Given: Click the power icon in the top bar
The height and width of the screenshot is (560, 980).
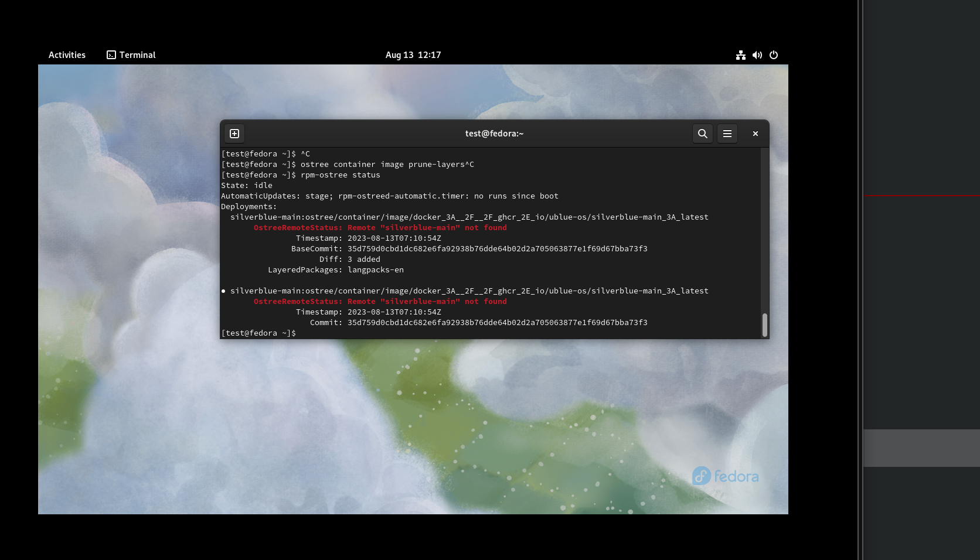Looking at the screenshot, I should point(774,54).
